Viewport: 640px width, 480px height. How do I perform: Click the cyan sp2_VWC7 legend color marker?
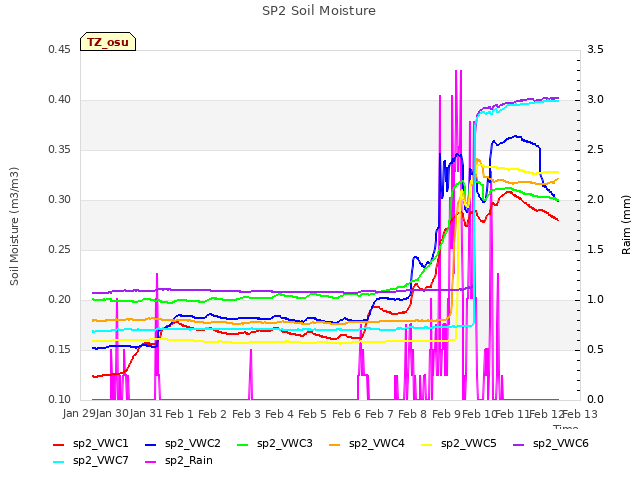pyautogui.click(x=59, y=462)
